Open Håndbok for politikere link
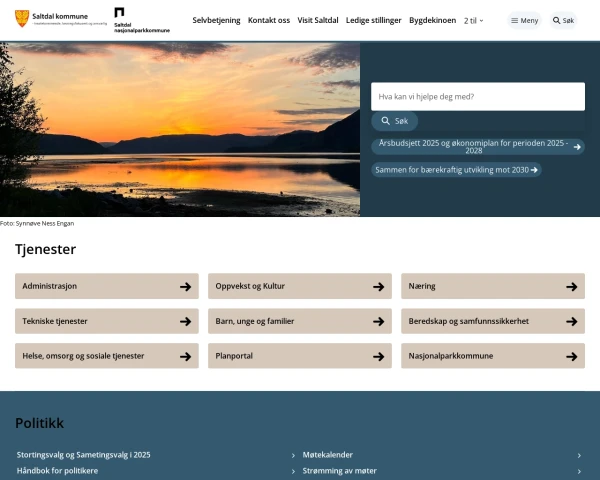The image size is (600, 480). click(57, 470)
